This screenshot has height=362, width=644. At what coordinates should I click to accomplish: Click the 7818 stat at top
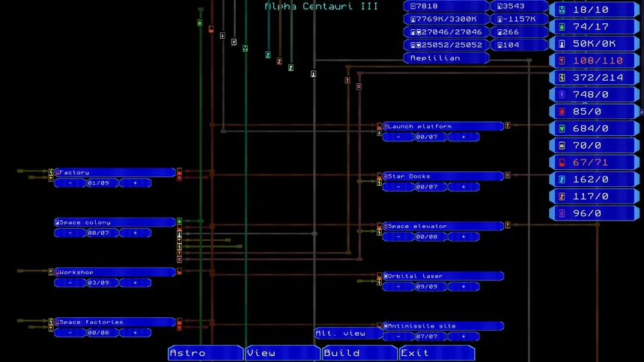446,6
